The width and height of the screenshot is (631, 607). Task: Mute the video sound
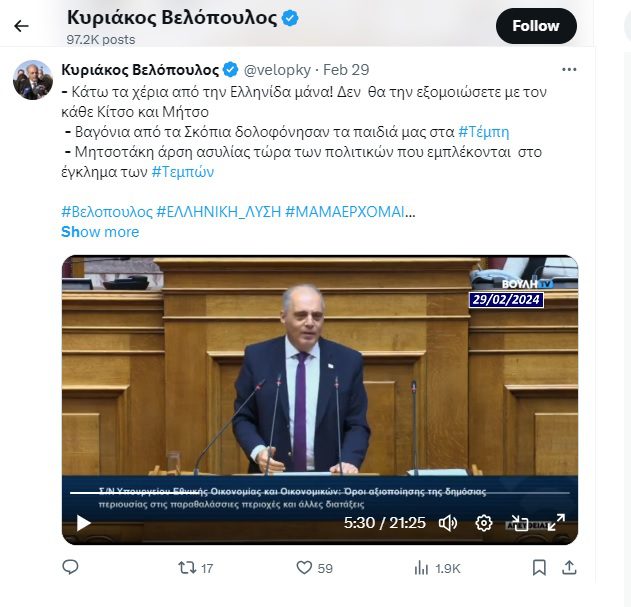click(x=448, y=523)
